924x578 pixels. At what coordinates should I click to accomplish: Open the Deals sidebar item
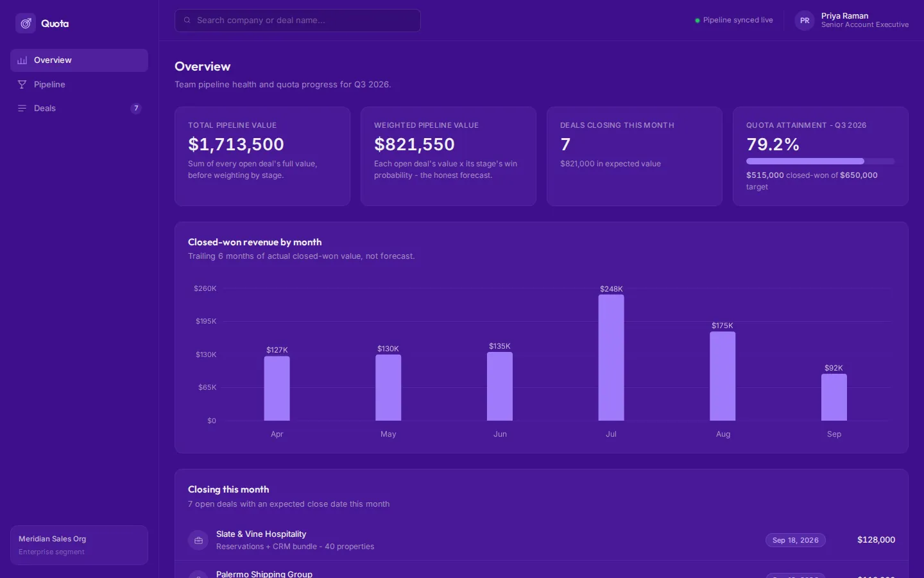pyautogui.click(x=79, y=109)
